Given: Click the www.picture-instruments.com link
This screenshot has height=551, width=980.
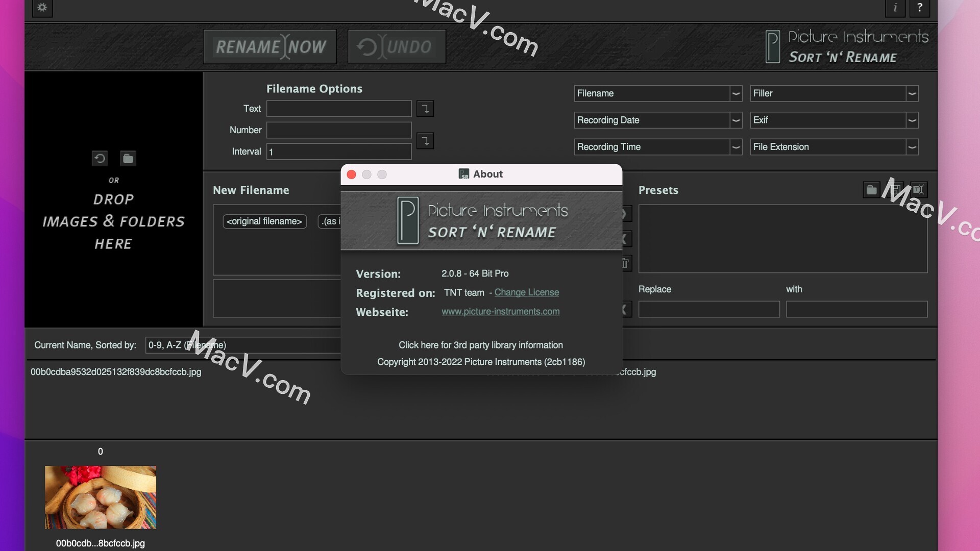Looking at the screenshot, I should click(x=500, y=311).
